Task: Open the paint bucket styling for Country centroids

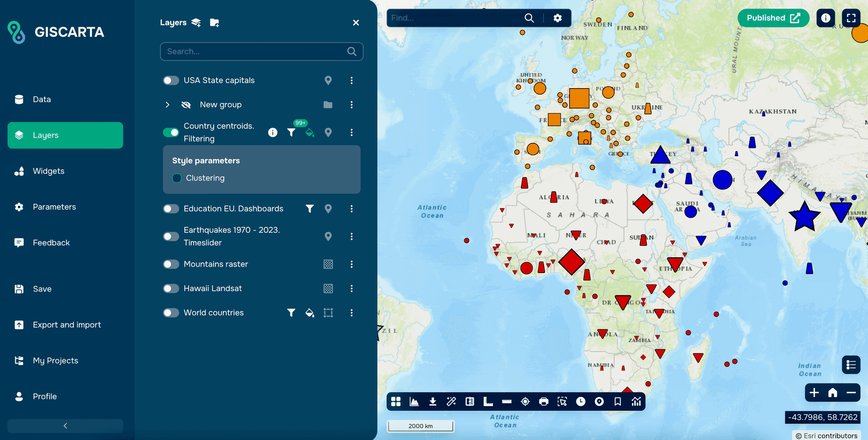Action: (x=310, y=132)
